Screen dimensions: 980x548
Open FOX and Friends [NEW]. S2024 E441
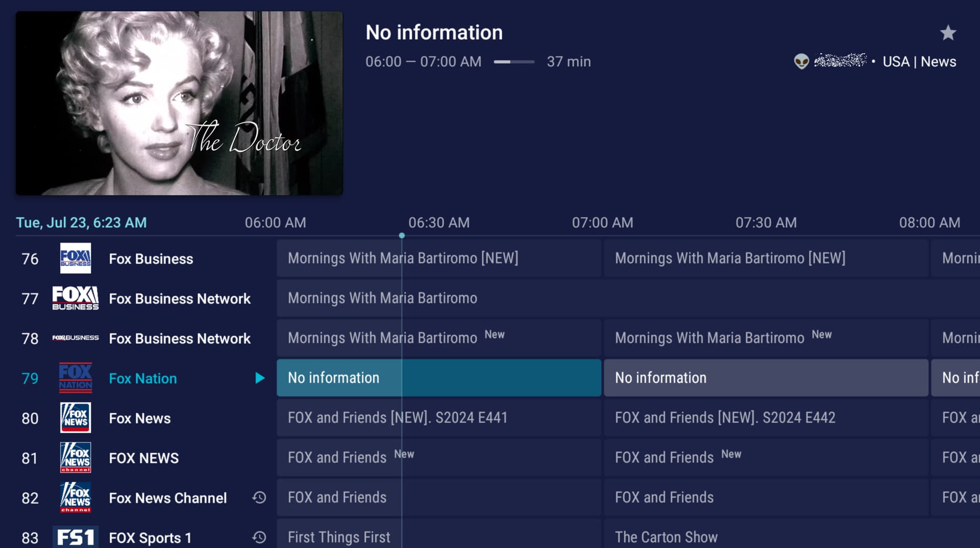(439, 417)
